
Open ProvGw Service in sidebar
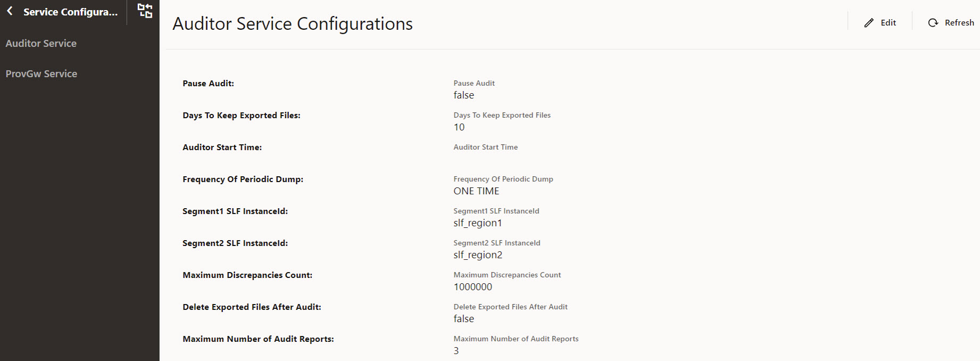pyautogui.click(x=41, y=74)
